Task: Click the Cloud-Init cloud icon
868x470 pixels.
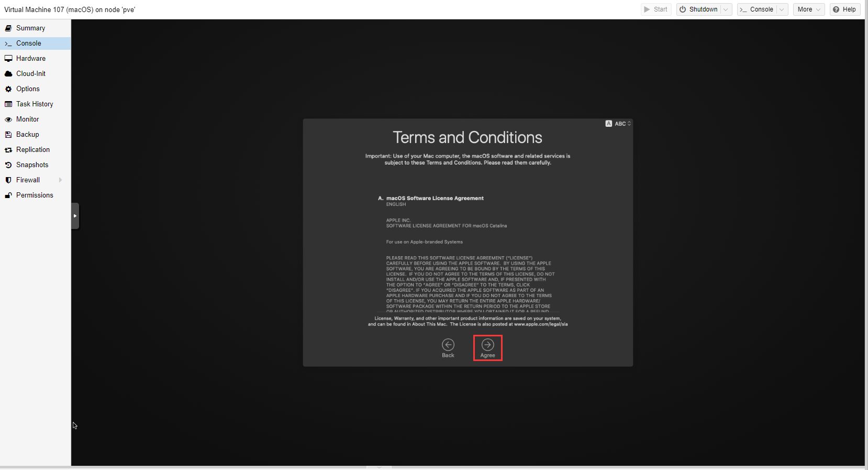Action: pyautogui.click(x=8, y=74)
